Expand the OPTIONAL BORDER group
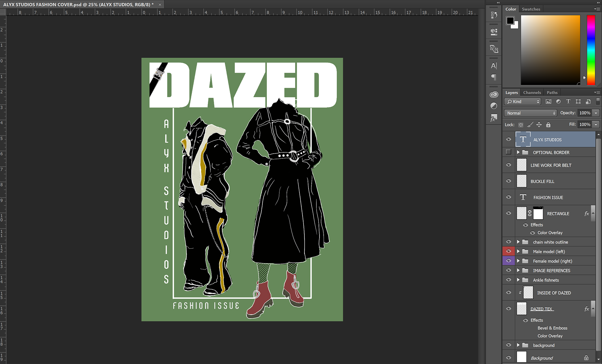 (x=518, y=152)
